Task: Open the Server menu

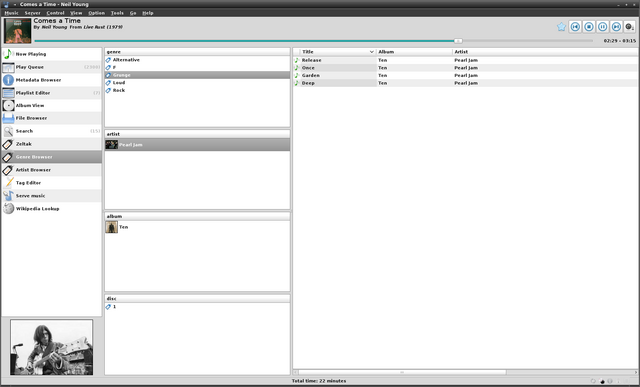Action: (x=32, y=13)
